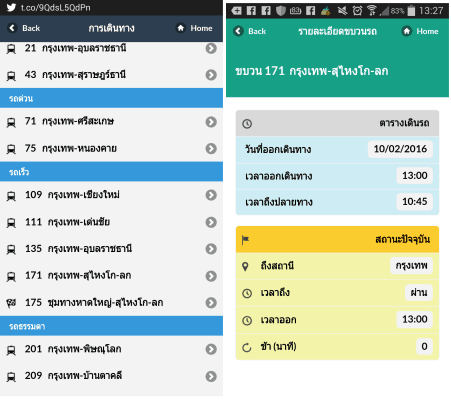The image size is (451, 400).
Task: Open chevron for train 109 กรุงเทพ-เชียงใหม่
Action: [211, 195]
